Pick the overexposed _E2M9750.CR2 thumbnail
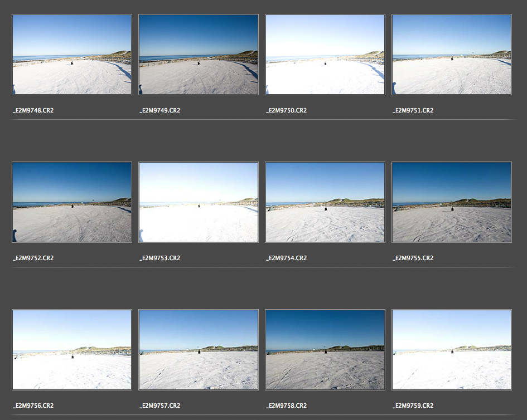Viewport: 527px width, 420px height. (325, 55)
